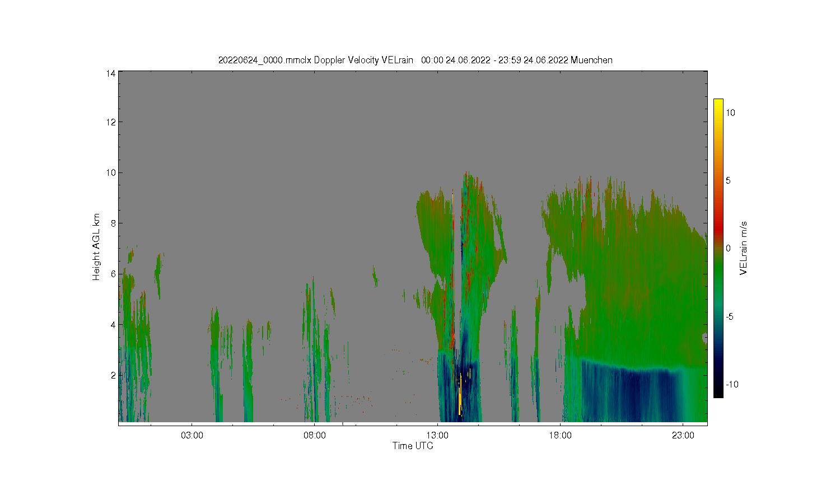
Task: Select the 'Time UTC' x-axis label
Action: (x=412, y=446)
